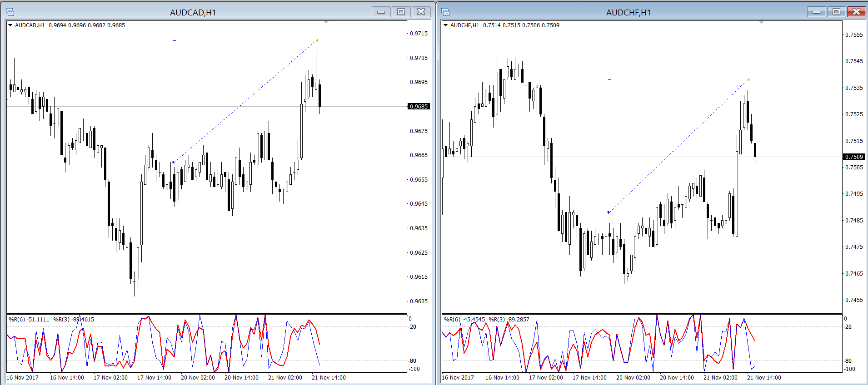Click the %R(3) indicator label in AUDCAD
Image resolution: width=868 pixels, height=385 pixels.
point(74,320)
